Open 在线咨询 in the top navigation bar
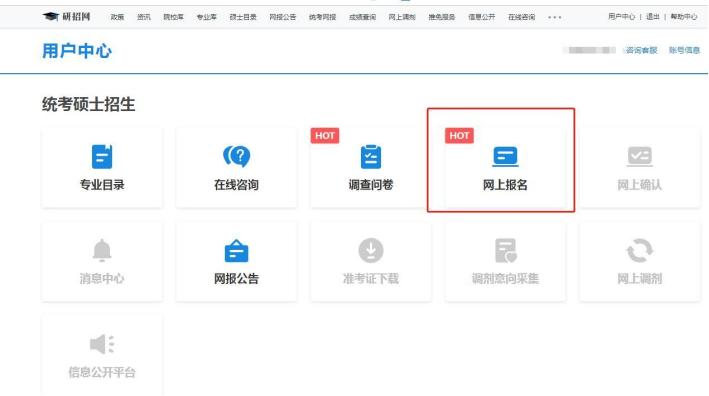 click(521, 17)
